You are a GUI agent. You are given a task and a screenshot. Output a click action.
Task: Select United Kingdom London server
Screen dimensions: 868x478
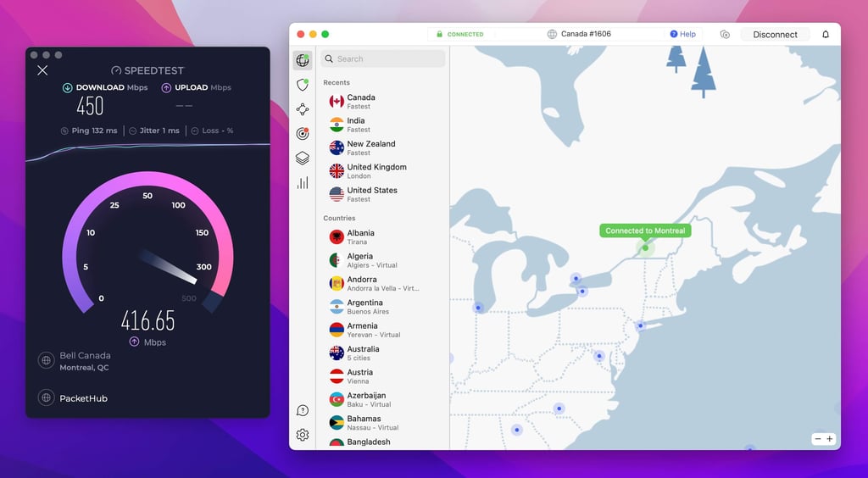click(x=383, y=171)
